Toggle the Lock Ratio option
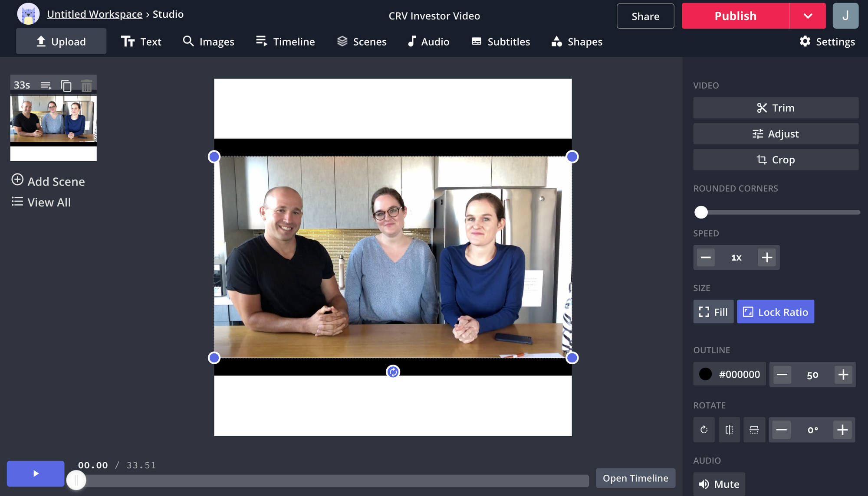 coord(776,312)
